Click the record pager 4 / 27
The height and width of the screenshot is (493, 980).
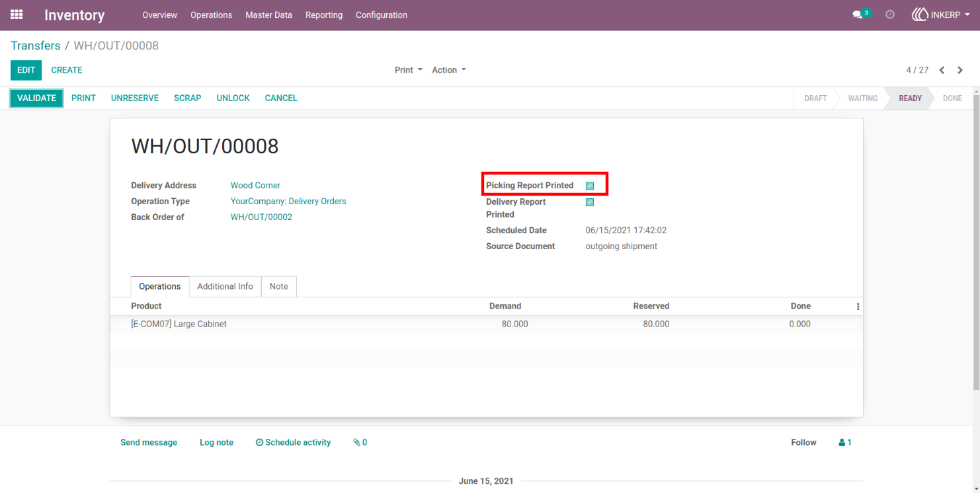point(917,70)
